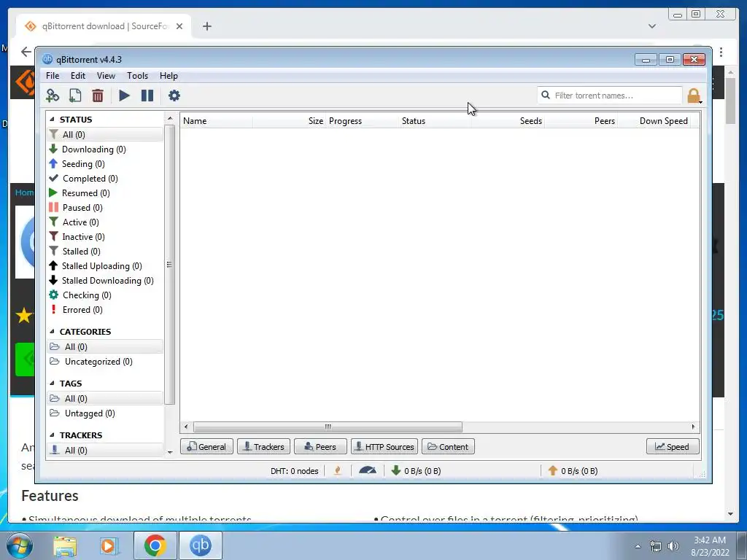The height and width of the screenshot is (560, 747).
Task: Click the filter torrent names field
Action: point(609,96)
